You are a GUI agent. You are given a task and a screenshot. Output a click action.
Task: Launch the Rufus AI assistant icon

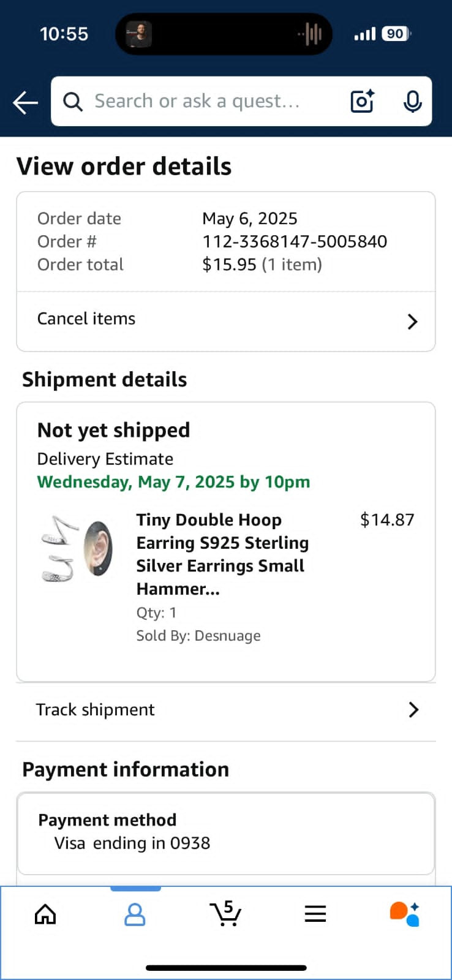405,914
